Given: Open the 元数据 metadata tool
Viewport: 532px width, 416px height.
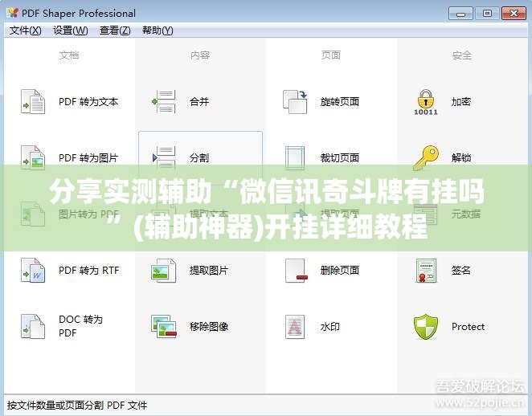Looking at the screenshot, I should (x=447, y=214).
